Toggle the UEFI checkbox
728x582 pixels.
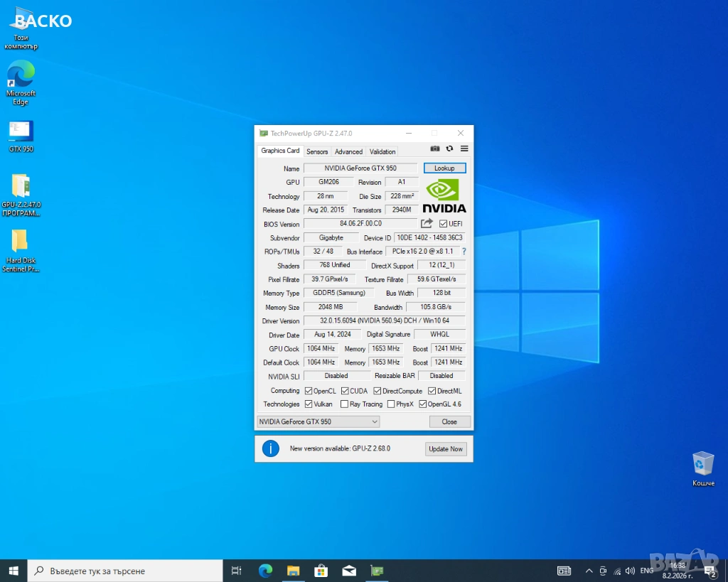pyautogui.click(x=443, y=224)
